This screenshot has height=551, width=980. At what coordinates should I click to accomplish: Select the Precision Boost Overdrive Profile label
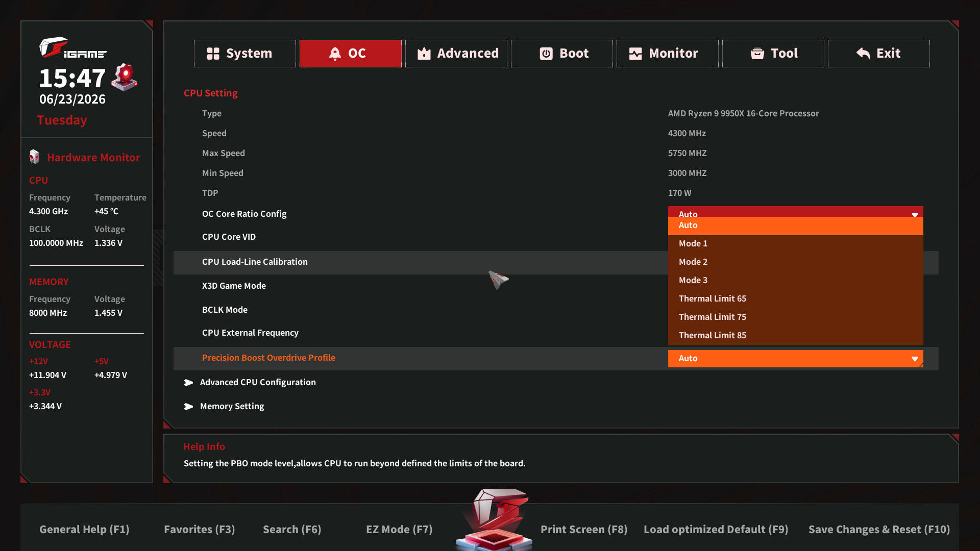click(x=268, y=358)
